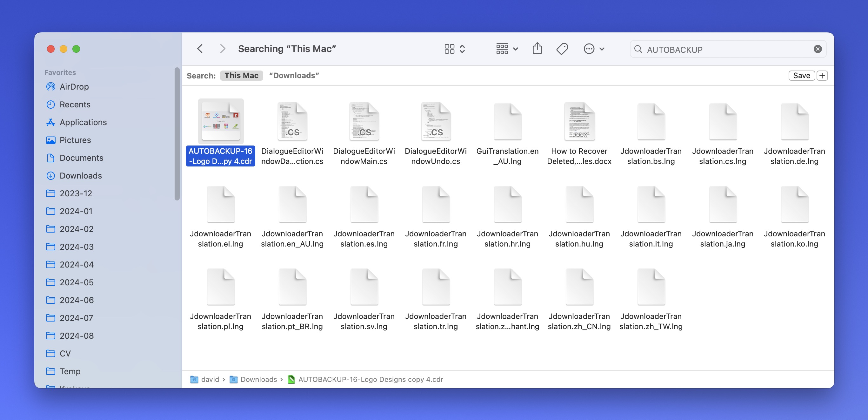Select JdownloaderTranslation.fr.lng file icon
The height and width of the screenshot is (420, 868).
[436, 204]
